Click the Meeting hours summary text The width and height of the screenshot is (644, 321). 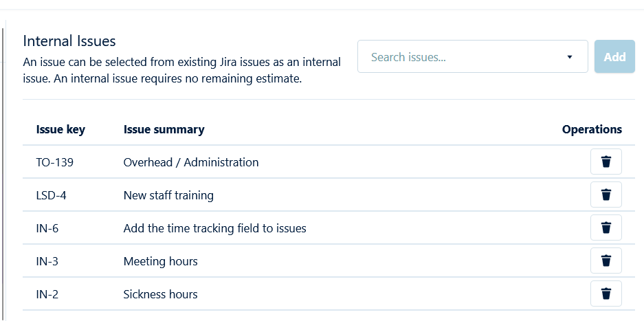point(160,261)
